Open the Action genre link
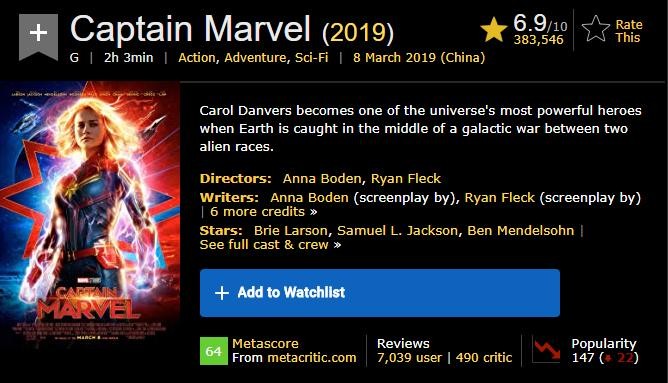 [x=198, y=58]
